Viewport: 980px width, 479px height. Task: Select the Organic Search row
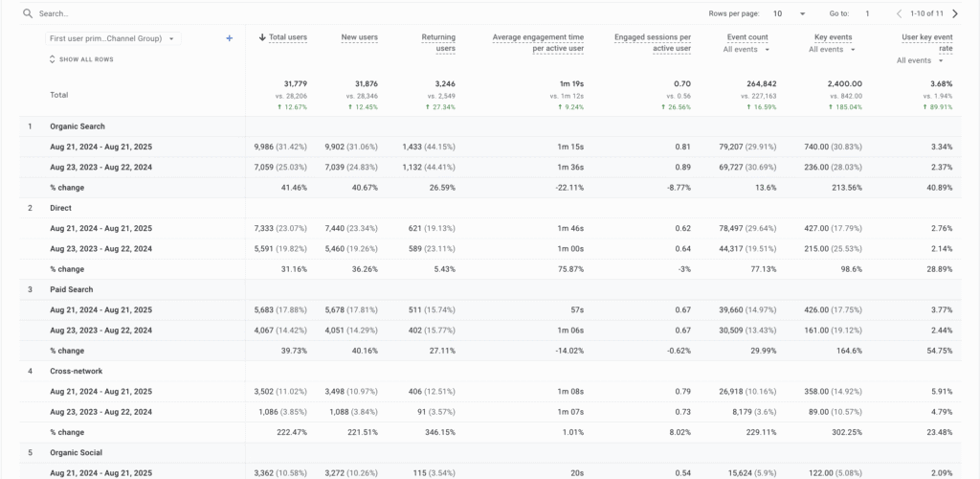click(x=78, y=126)
